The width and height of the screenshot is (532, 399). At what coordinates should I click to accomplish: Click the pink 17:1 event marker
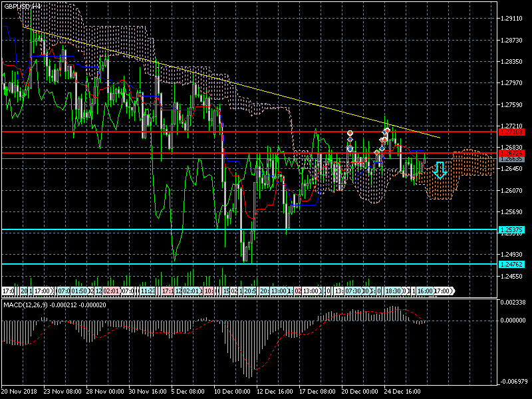pyautogui.click(x=168, y=291)
